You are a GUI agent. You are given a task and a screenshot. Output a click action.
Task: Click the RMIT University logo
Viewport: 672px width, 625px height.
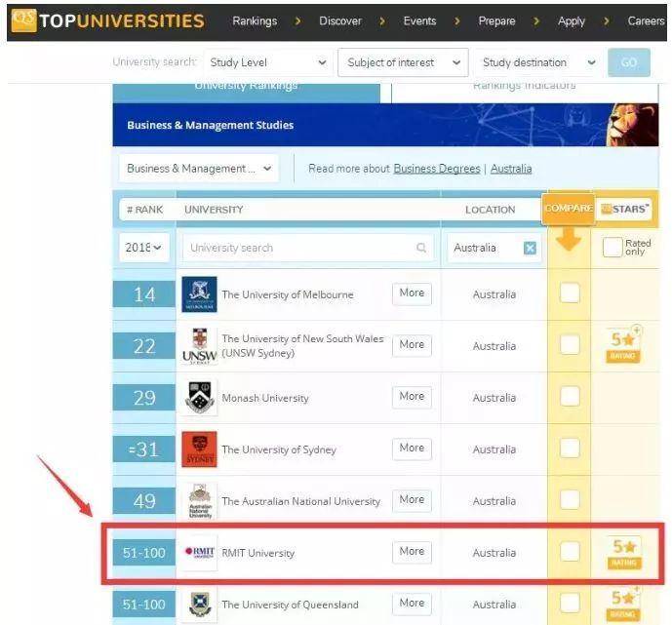pyautogui.click(x=199, y=553)
